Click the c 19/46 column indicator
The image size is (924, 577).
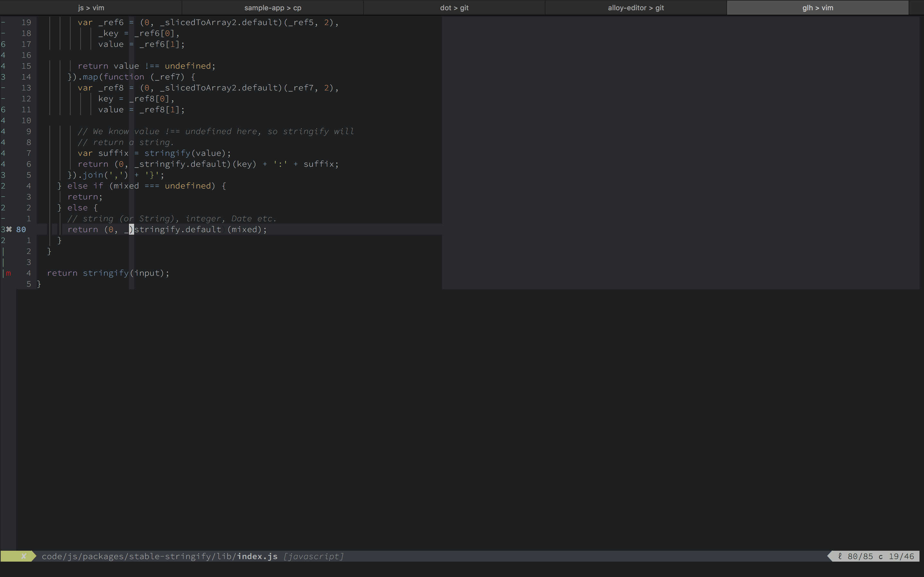tap(896, 556)
